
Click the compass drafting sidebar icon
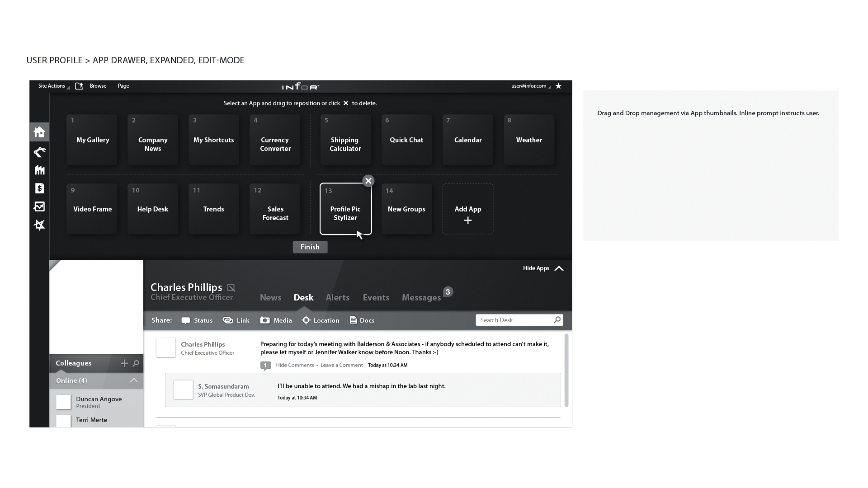[39, 225]
